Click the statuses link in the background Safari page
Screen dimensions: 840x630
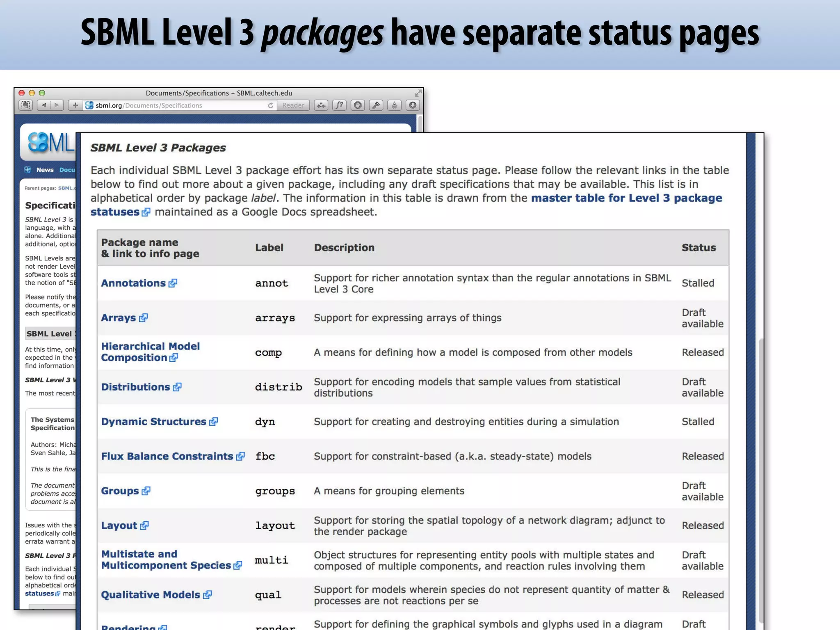click(39, 593)
